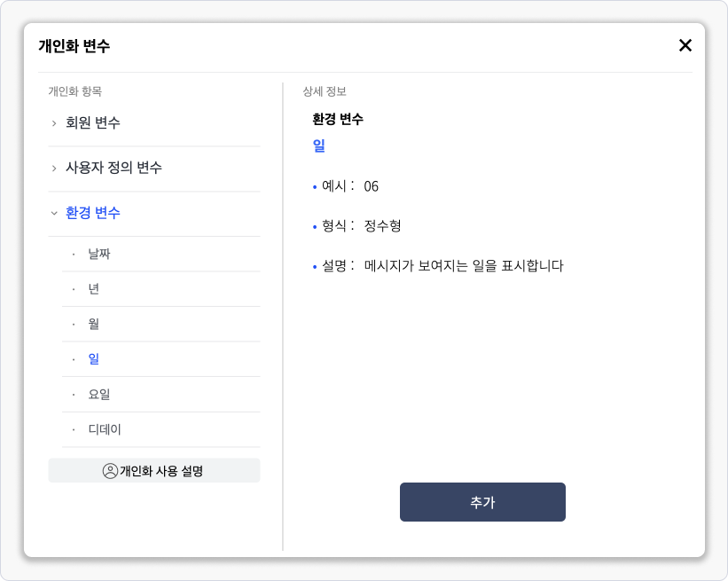Open the 사용자 정의 변수 category

(114, 168)
